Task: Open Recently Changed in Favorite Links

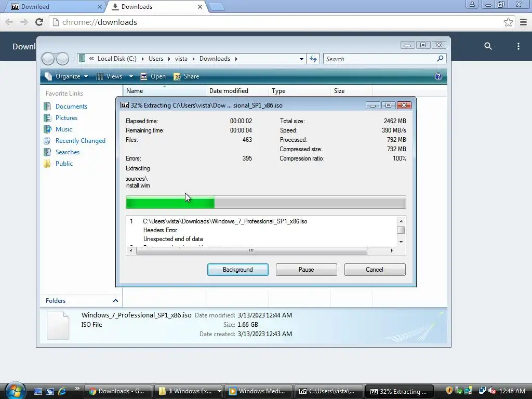Action: click(x=81, y=140)
